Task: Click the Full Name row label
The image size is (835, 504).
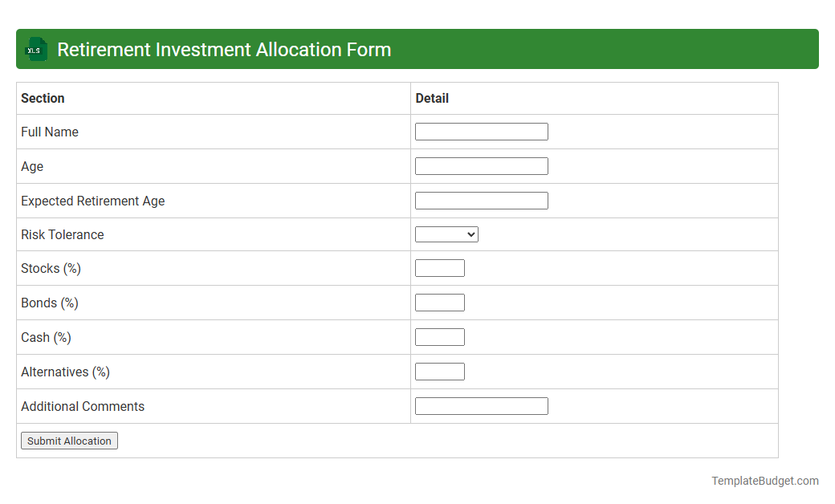Action: coord(50,132)
